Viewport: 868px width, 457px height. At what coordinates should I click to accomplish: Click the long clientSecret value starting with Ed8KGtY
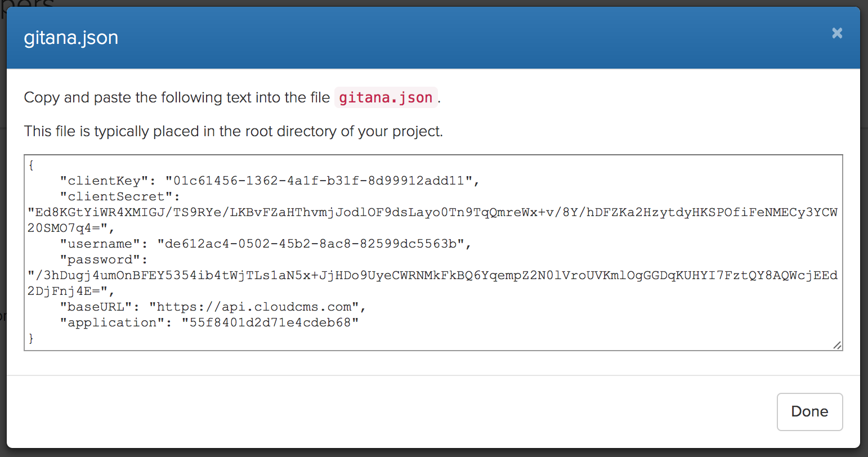[432, 212]
